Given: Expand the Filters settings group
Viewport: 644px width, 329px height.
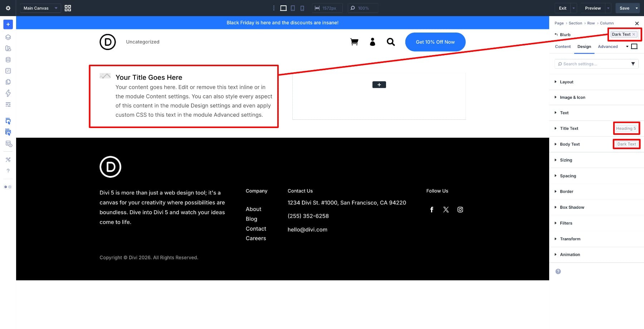Looking at the screenshot, I should pos(596,223).
